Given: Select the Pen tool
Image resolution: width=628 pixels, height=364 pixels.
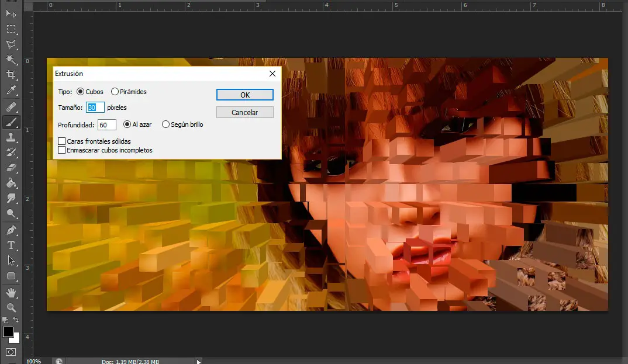Looking at the screenshot, I should pyautogui.click(x=11, y=230).
